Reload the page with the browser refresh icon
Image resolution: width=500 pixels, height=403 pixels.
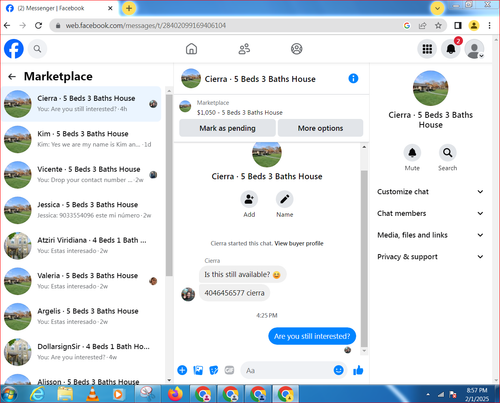click(38, 25)
